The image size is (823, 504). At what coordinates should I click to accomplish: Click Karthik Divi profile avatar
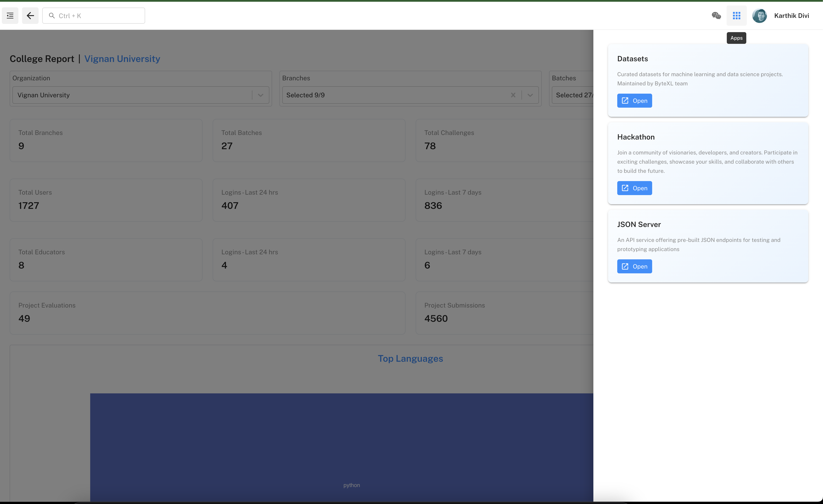click(759, 16)
